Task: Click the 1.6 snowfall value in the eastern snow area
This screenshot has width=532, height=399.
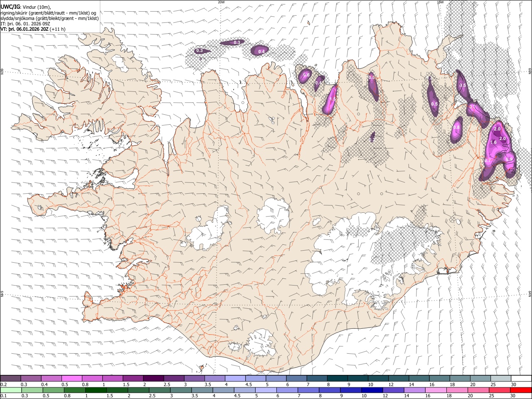Action: click(494, 143)
